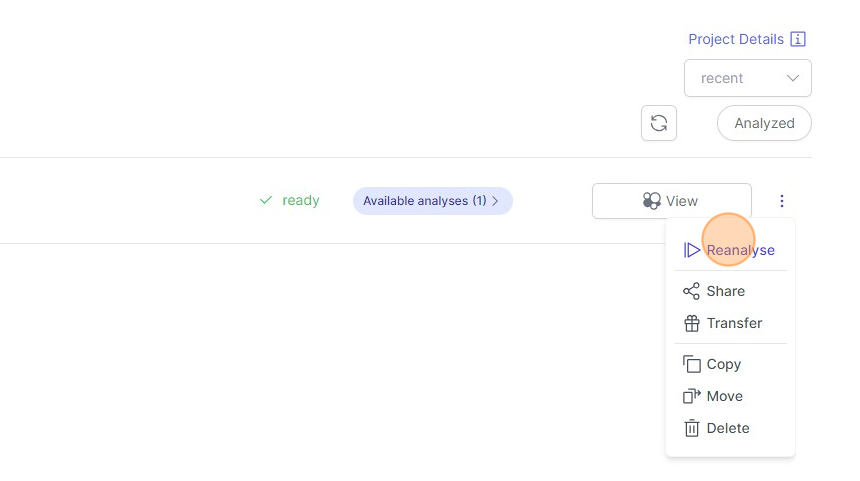This screenshot has width=860, height=481.
Task: Expand the Available analyses (1) chip
Action: pos(432,201)
